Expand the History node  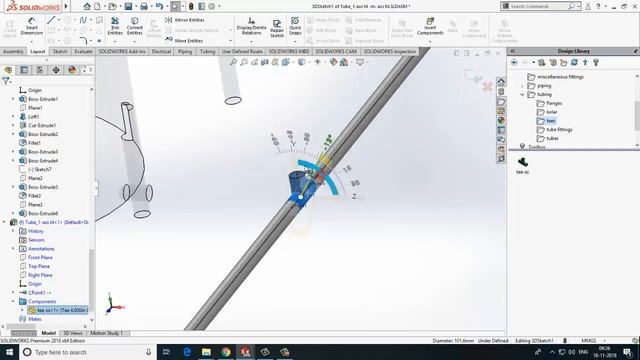(x=13, y=231)
